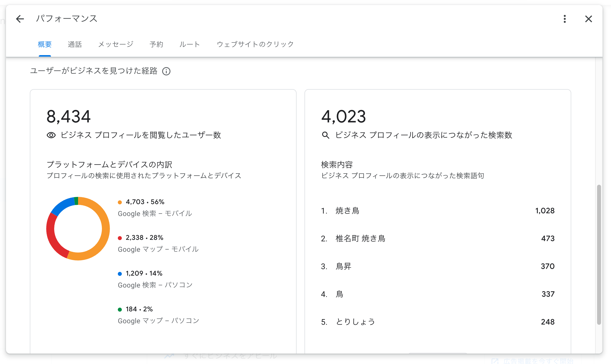Click the 8,434 profile viewers number
The image size is (611, 364).
[69, 117]
